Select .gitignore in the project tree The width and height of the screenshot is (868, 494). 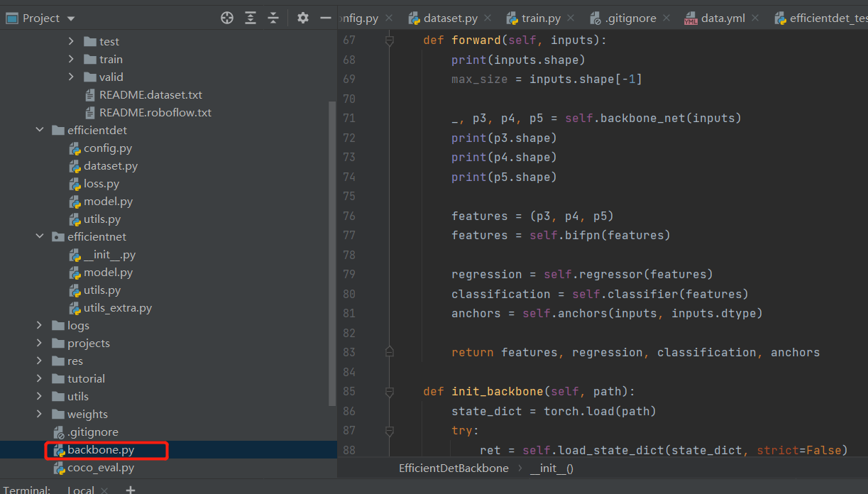click(x=93, y=432)
